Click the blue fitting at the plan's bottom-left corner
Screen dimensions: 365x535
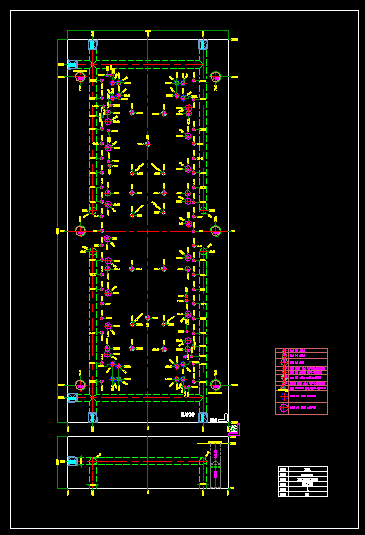pyautogui.click(x=93, y=417)
